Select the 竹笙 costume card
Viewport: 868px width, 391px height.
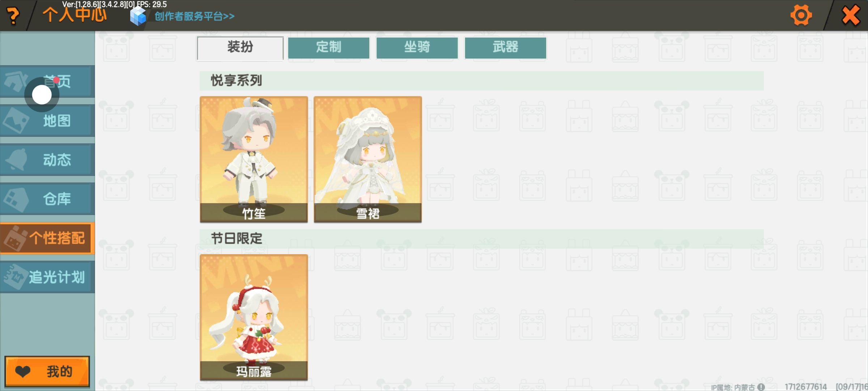tap(254, 159)
